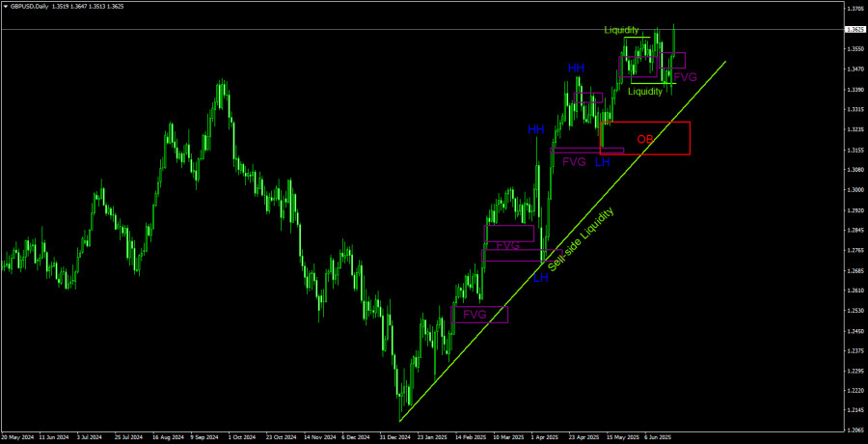Click the 1.2685 price scale label

tap(855, 271)
